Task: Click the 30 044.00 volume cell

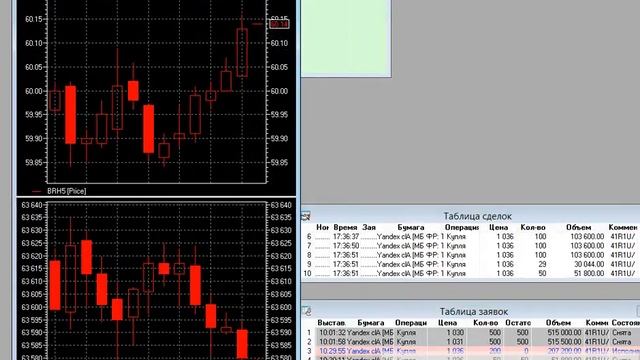Action: (x=589, y=264)
